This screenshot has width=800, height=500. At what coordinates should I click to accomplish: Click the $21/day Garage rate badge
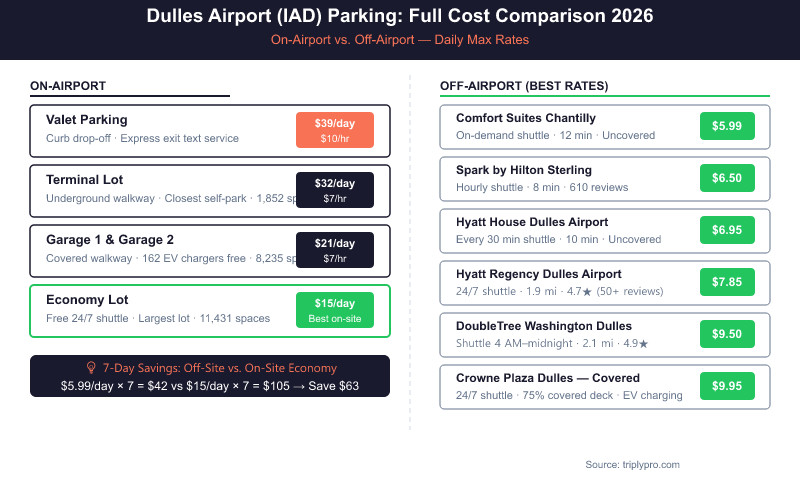click(335, 250)
